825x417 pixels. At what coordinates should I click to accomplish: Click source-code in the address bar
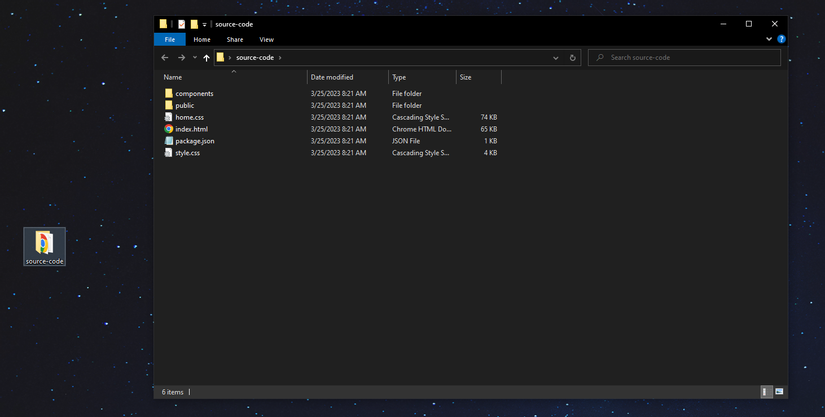point(255,58)
